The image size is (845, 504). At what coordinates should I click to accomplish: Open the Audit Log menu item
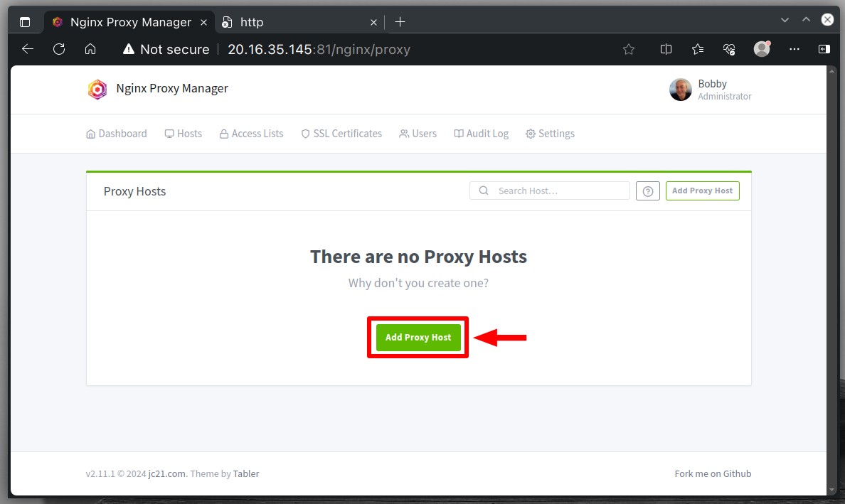[x=482, y=134]
